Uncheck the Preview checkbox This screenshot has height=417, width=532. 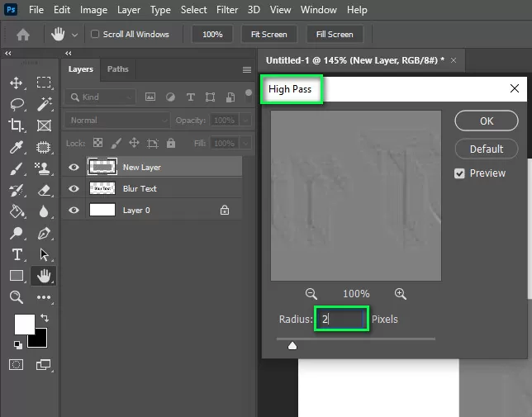pyautogui.click(x=459, y=173)
